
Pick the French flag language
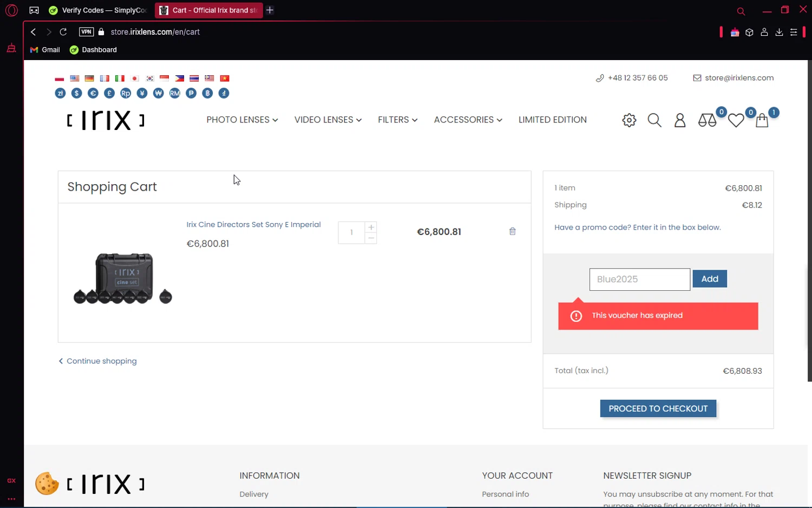[x=104, y=79]
